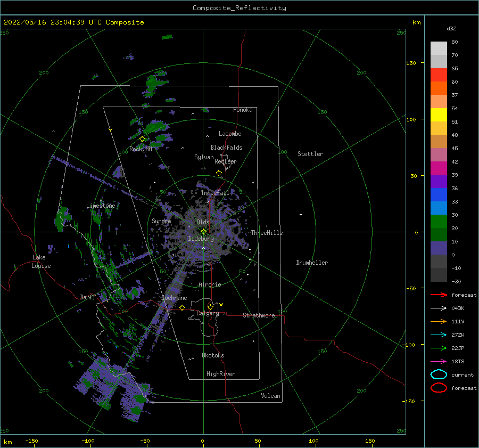
Task: Click the dBZ legend heading
Action: [x=451, y=28]
